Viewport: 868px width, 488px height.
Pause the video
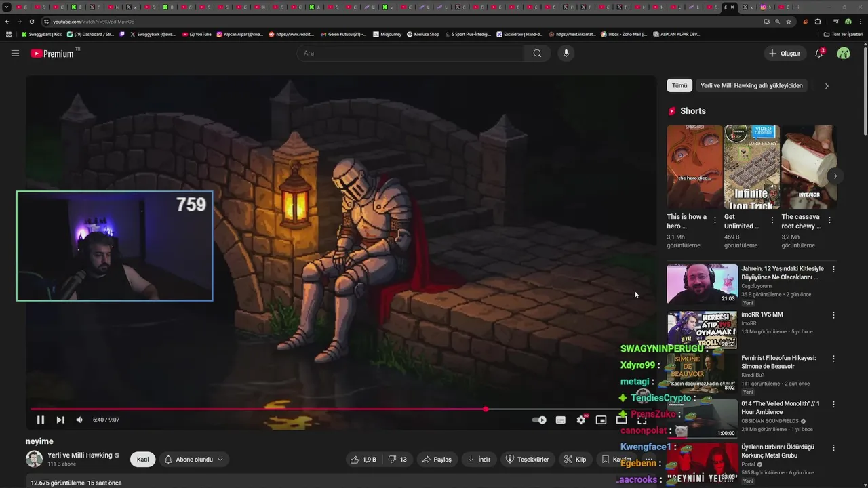click(x=40, y=420)
